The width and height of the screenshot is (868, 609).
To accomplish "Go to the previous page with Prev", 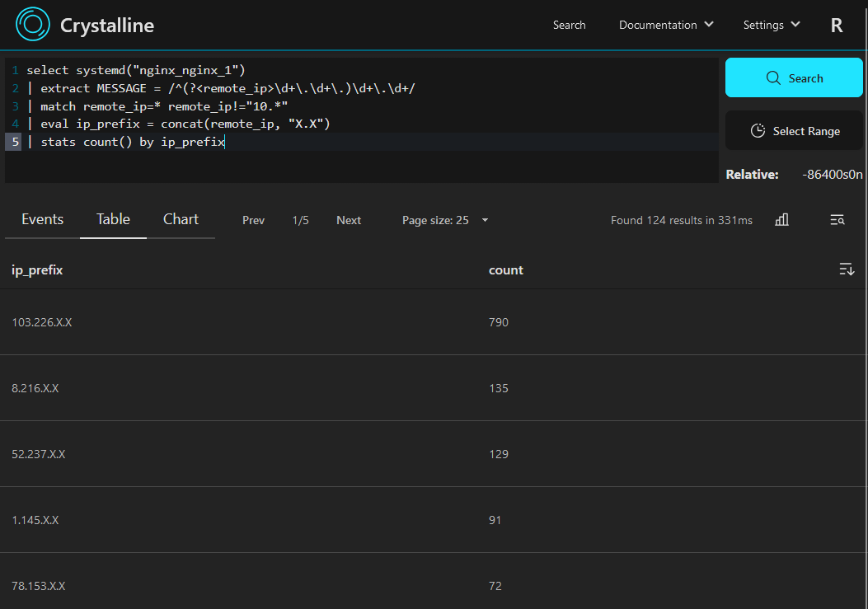I will coord(254,220).
